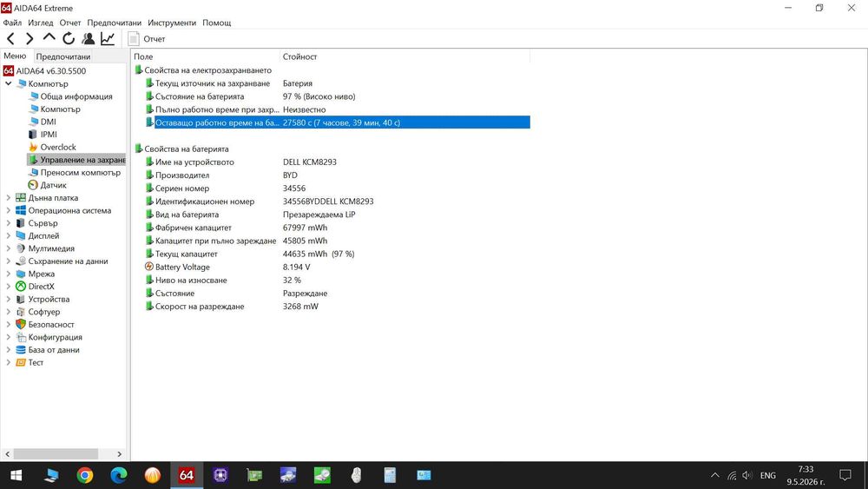The width and height of the screenshot is (868, 489).
Task: Open Google Chrome from the taskbar
Action: [x=85, y=475]
